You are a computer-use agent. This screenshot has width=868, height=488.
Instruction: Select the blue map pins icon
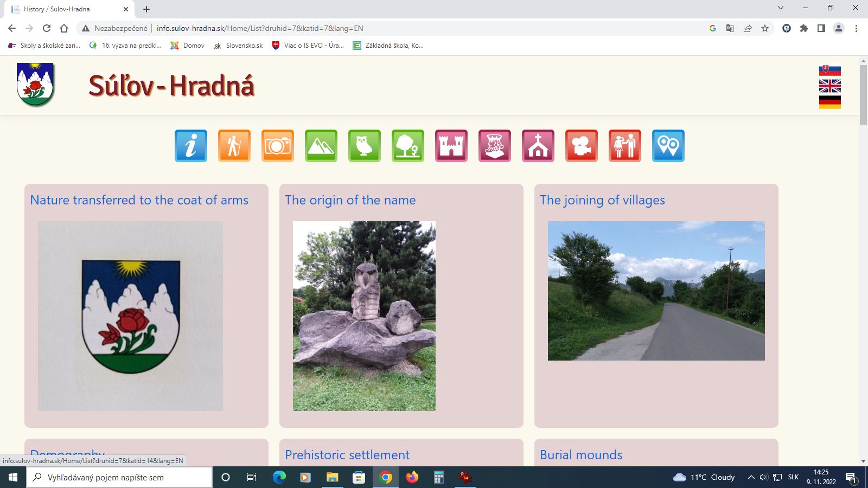point(668,146)
